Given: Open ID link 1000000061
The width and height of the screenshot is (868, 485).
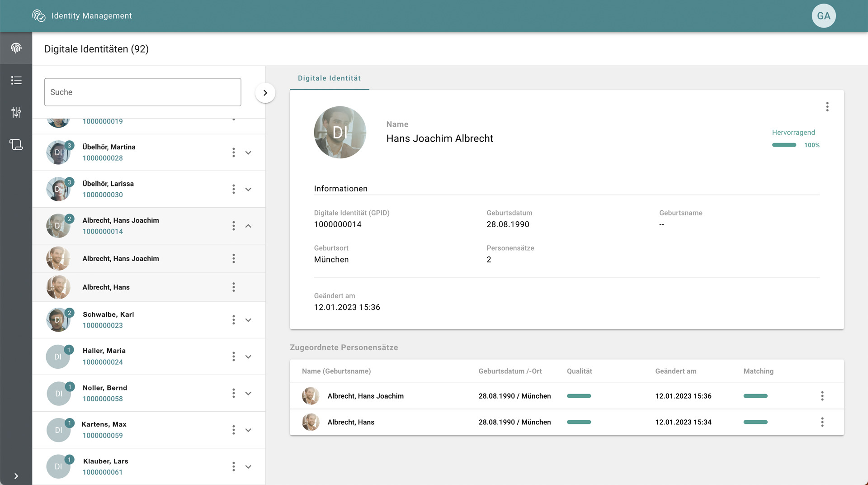Looking at the screenshot, I should (x=103, y=472).
